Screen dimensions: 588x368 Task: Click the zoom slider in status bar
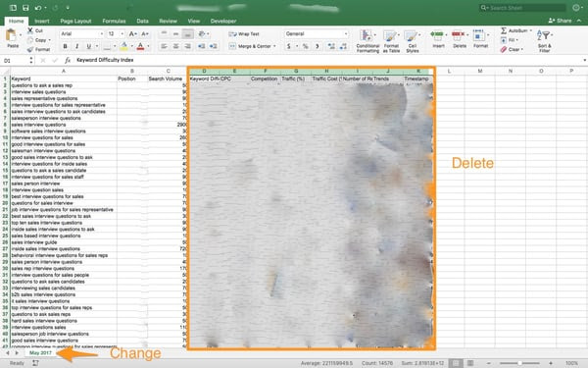pos(519,363)
